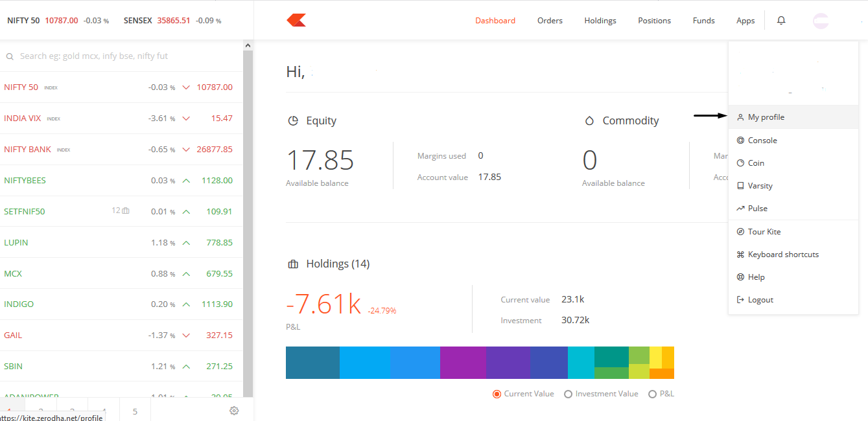Click the Commodity droplet icon

589,120
